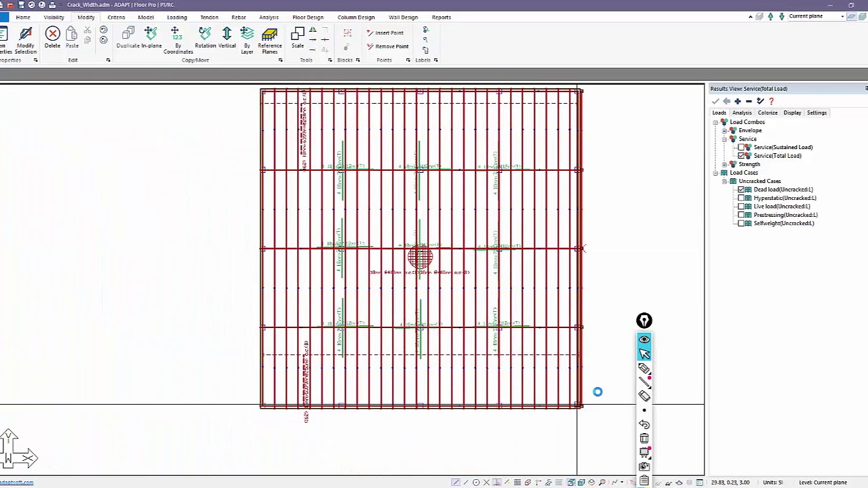
Task: Click the Paste icon in the Edit group
Action: pos(72,37)
